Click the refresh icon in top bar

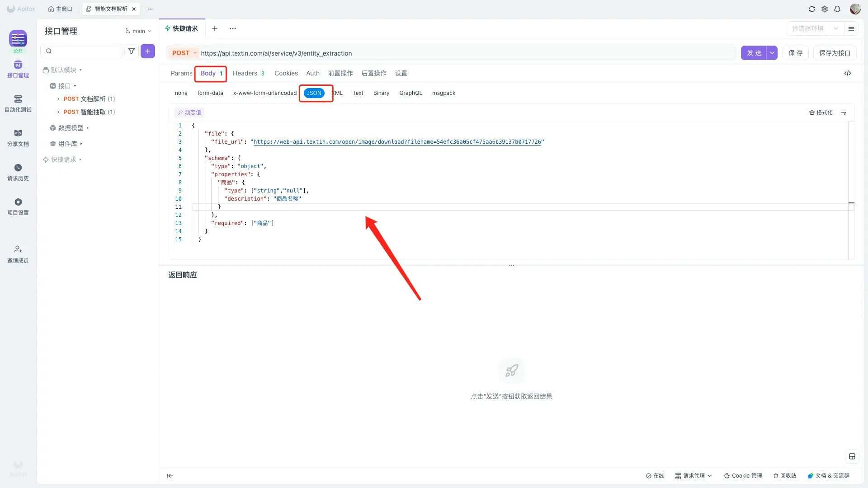(812, 9)
